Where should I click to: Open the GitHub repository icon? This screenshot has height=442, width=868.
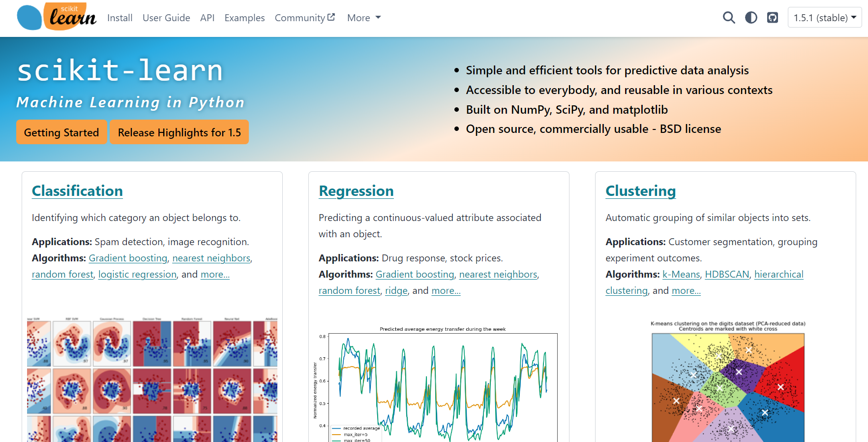(x=773, y=18)
